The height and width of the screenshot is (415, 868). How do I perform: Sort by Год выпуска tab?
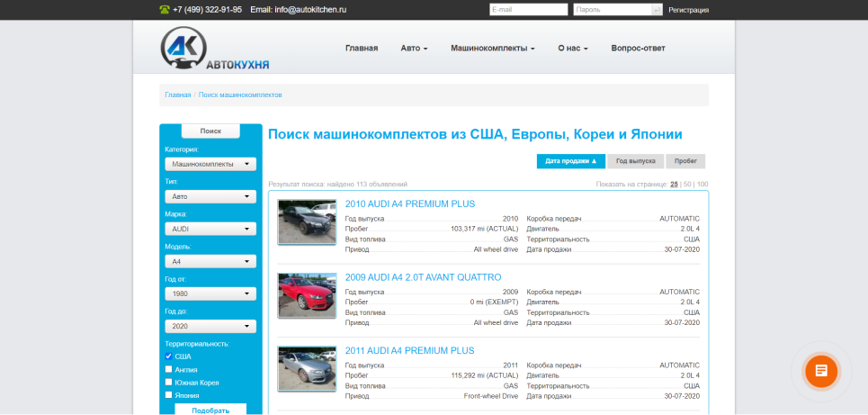(636, 161)
